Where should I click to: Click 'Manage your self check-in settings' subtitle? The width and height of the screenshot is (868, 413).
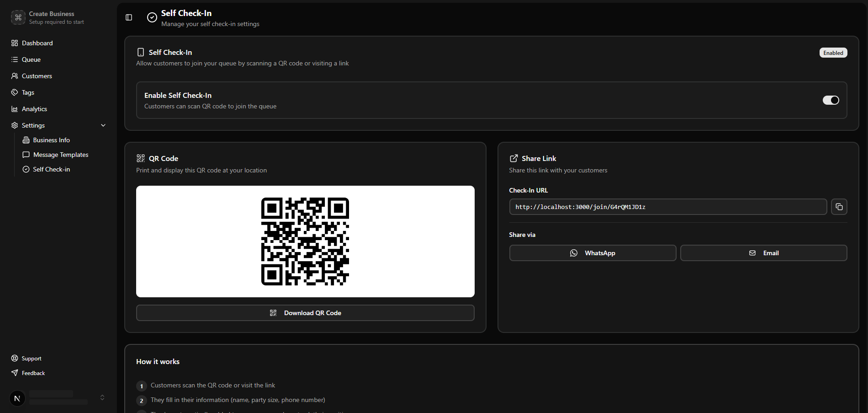click(210, 24)
